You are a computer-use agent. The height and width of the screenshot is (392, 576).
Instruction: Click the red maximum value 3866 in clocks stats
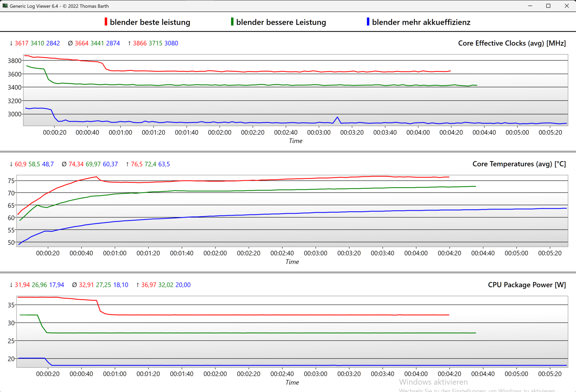[140, 43]
